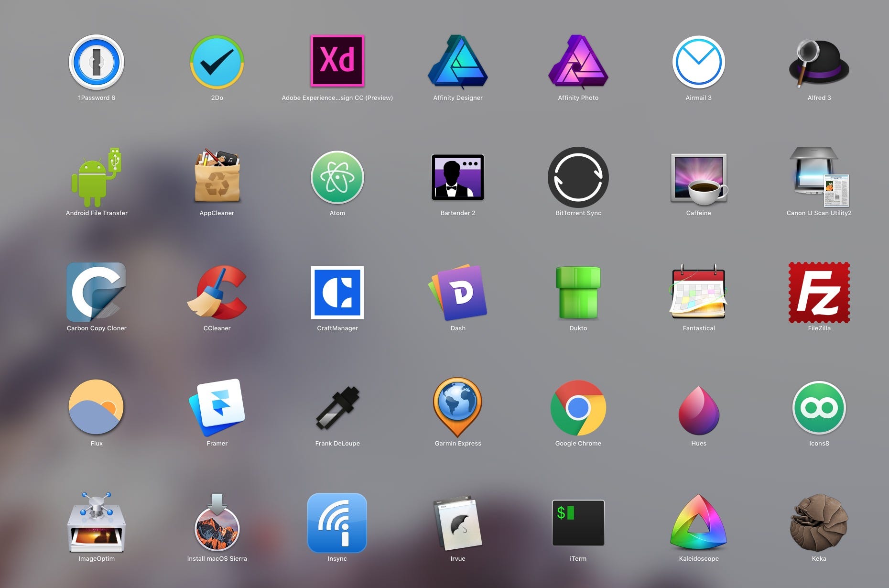Screen dimensions: 889x588
Task: Launch the Atom editor icon
Action: pyautogui.click(x=337, y=177)
